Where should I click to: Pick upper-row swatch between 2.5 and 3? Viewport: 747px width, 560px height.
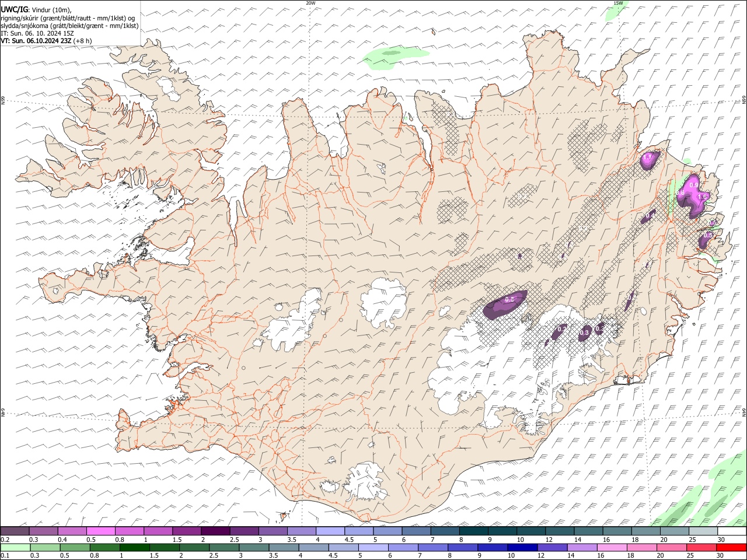click(x=243, y=531)
